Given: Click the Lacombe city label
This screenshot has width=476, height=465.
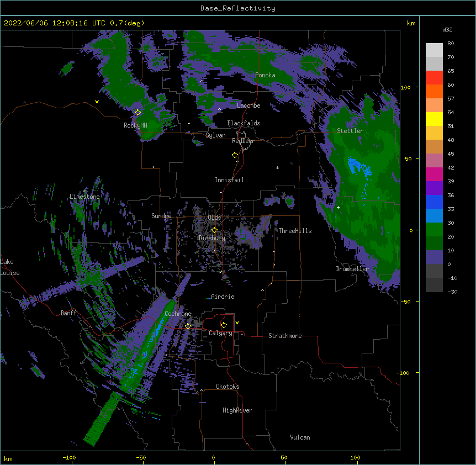Looking at the screenshot, I should [x=248, y=105].
